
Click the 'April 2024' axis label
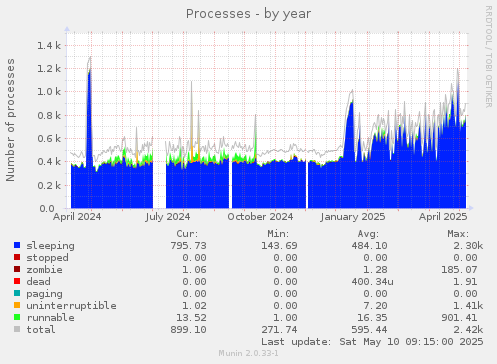(77, 217)
